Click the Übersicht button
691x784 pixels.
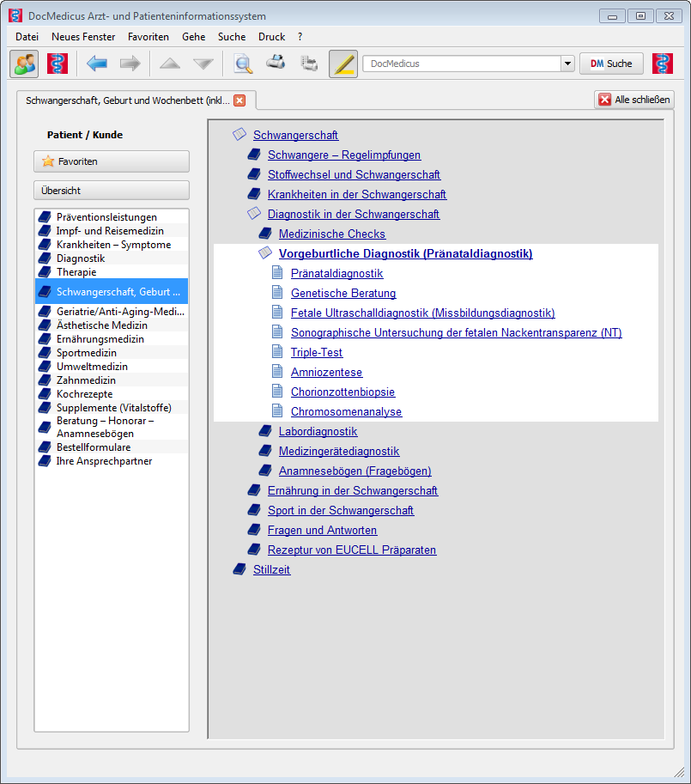pos(112,191)
